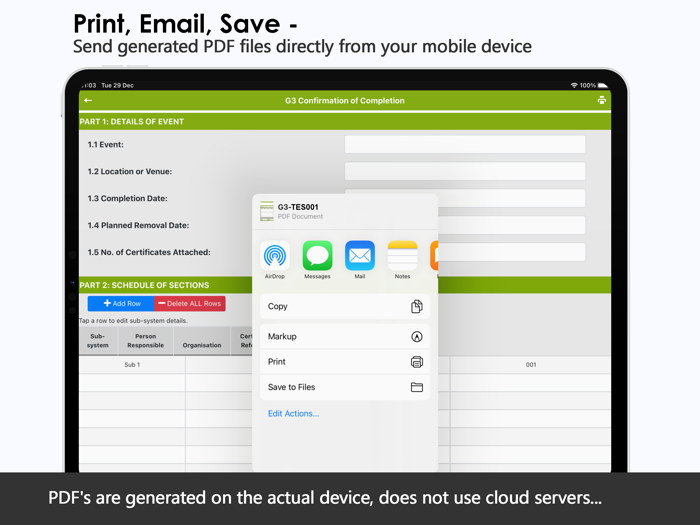
Task: Select the Sub 1 table row cell
Action: [x=132, y=365]
